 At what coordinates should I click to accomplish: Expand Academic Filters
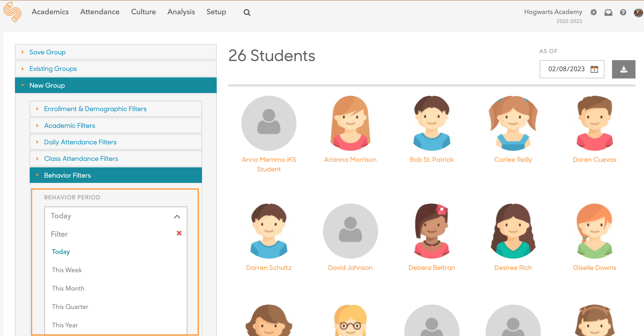[116, 125]
